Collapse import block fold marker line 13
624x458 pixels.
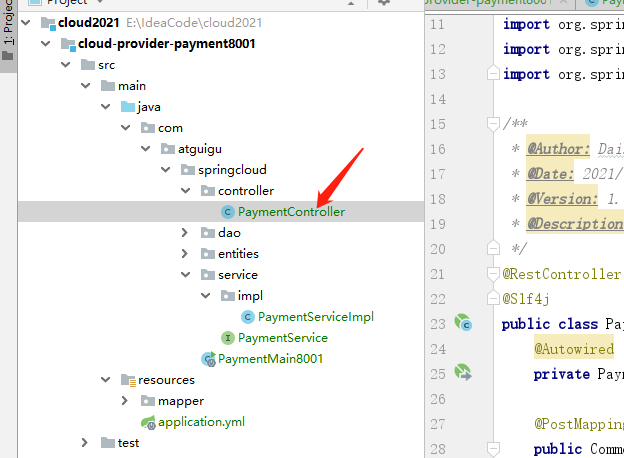coord(493,72)
